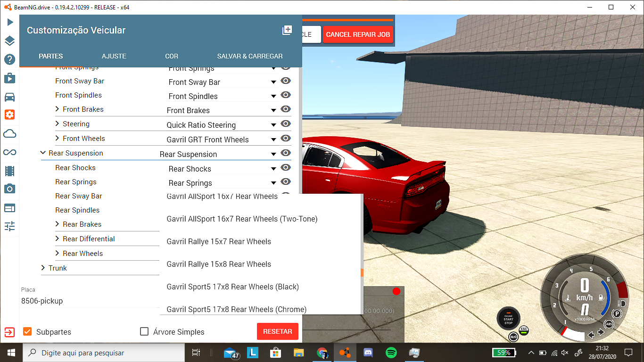Screen dimensions: 644x362
Task: Expand the Front Brakes tree node
Action: 57,109
